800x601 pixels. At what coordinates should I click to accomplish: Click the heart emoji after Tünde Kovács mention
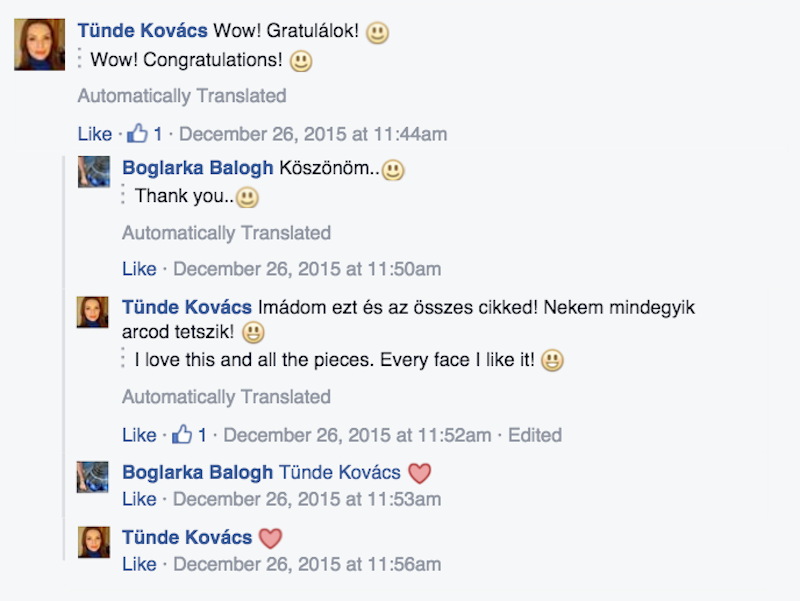pos(420,473)
